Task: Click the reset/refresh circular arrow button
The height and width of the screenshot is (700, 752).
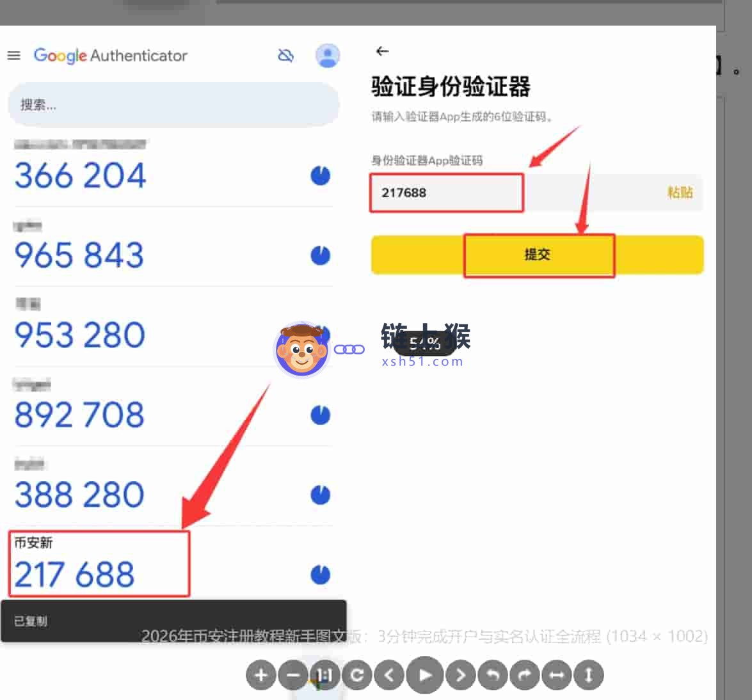Action: click(x=357, y=675)
